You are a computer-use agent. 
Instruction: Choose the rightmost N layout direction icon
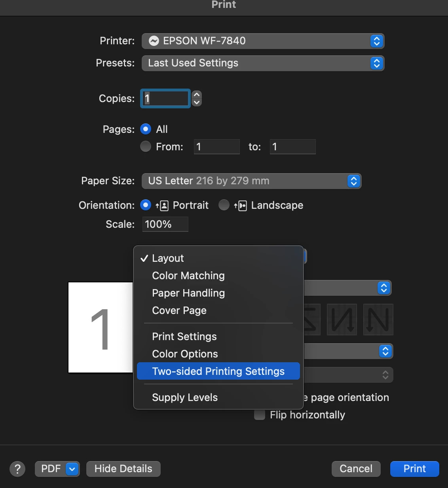[x=378, y=320]
